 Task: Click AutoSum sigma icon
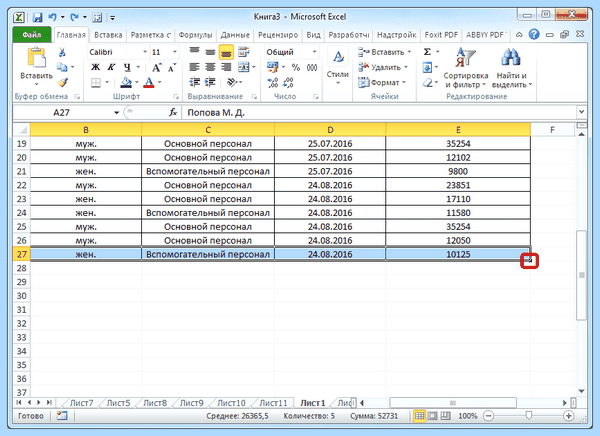[427, 52]
